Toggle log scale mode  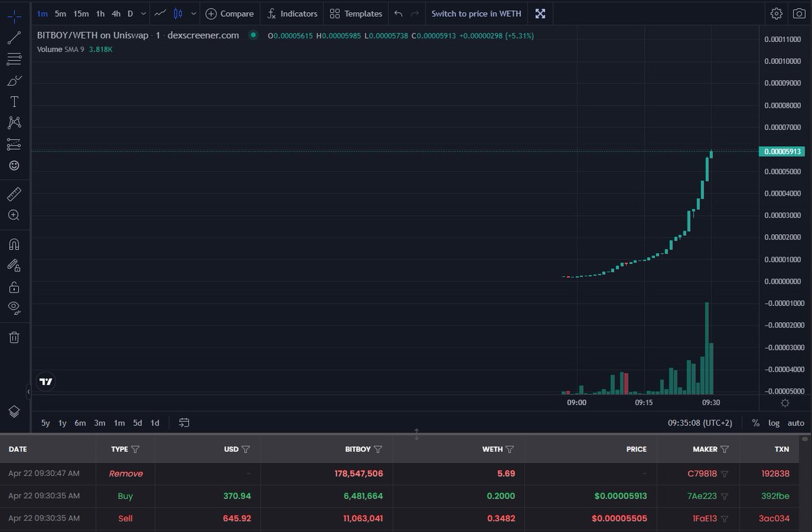coord(774,423)
